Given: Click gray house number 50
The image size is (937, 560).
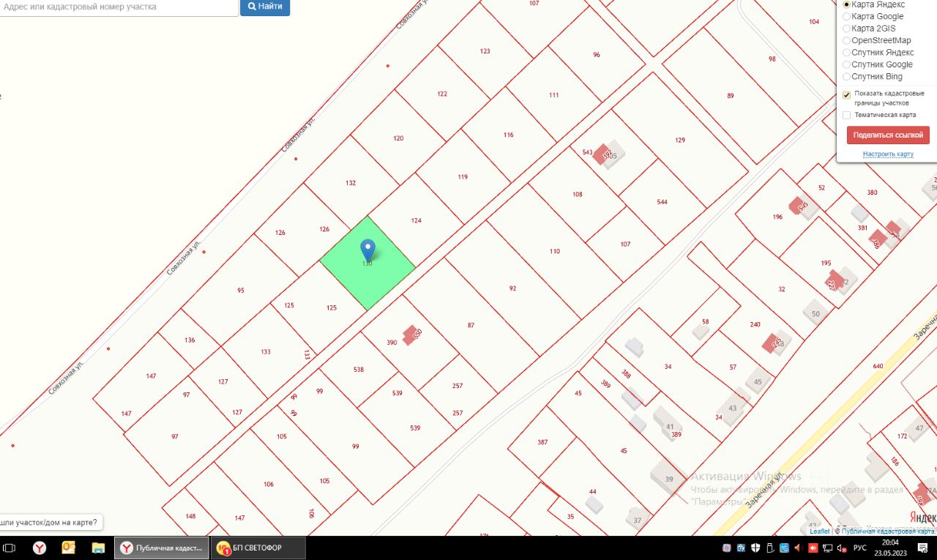Looking at the screenshot, I should click(x=816, y=313).
